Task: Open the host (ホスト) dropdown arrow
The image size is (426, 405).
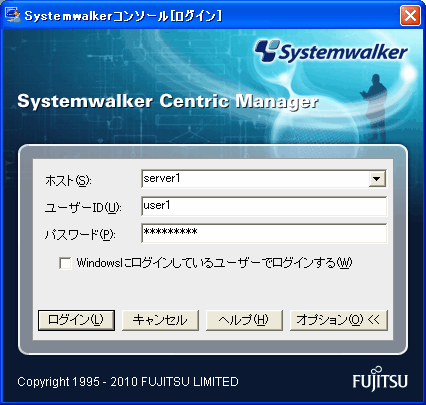Action: [x=377, y=179]
